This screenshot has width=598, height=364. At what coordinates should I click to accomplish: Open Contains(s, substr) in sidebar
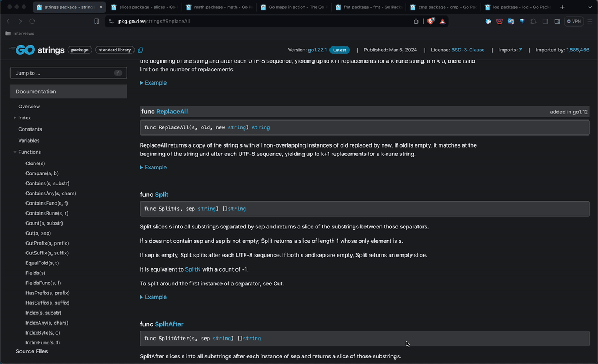click(47, 183)
